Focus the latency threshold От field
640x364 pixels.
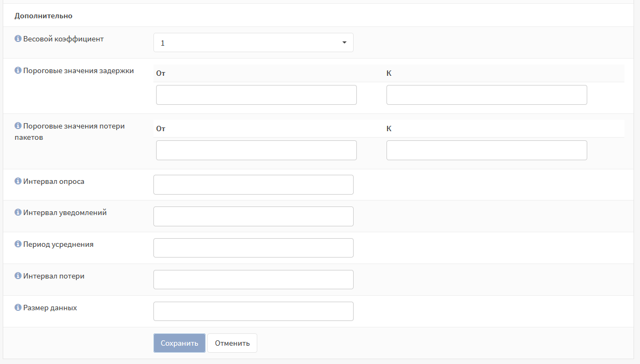(256, 95)
